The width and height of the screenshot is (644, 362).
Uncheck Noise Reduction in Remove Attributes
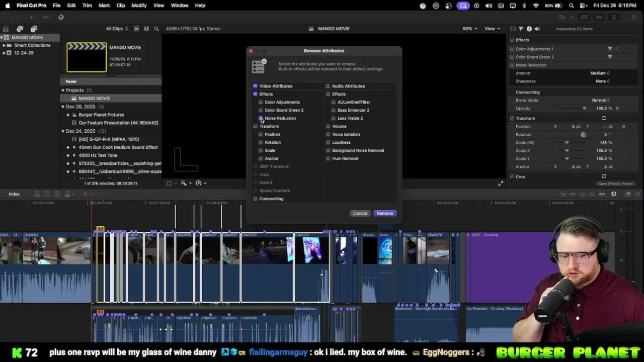[261, 118]
